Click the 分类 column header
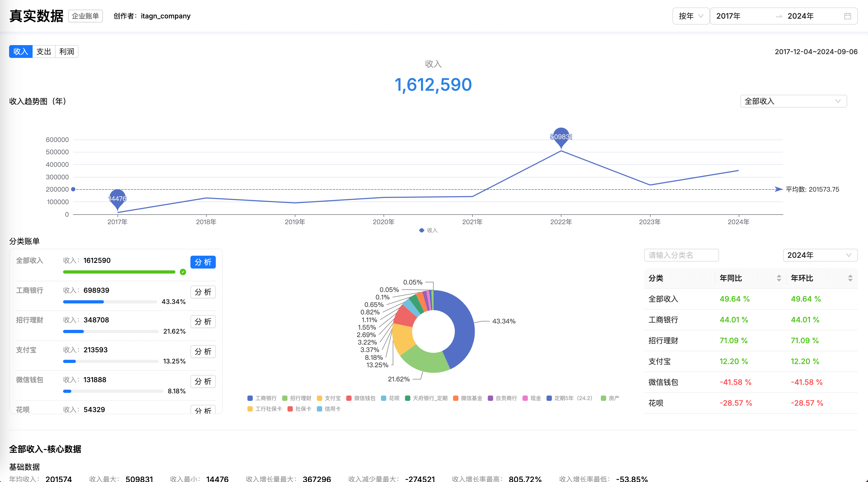This screenshot has height=482, width=868. (x=679, y=278)
